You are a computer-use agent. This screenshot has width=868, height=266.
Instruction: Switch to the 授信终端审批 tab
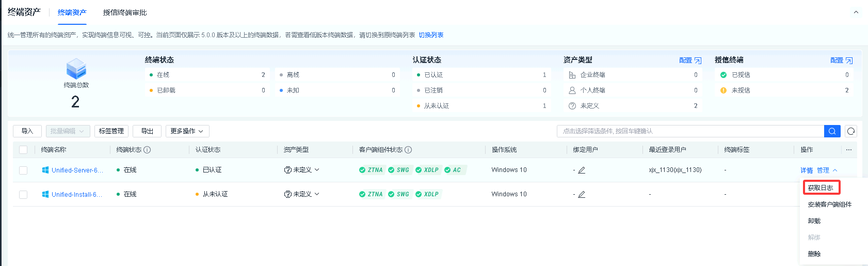[x=125, y=12]
